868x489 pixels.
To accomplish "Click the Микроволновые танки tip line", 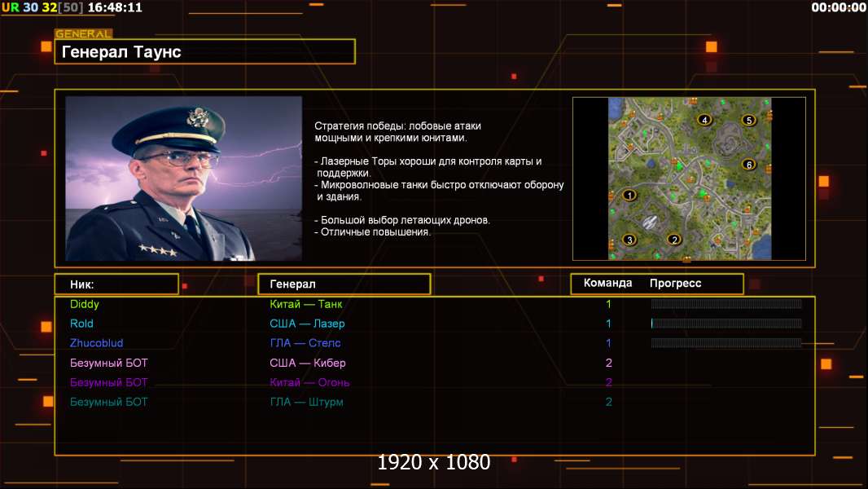I will (x=439, y=191).
